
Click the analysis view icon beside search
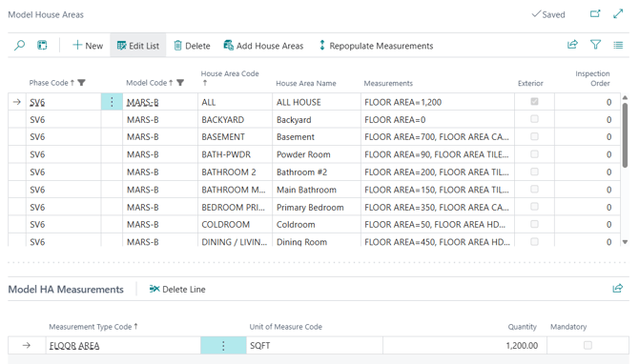42,45
